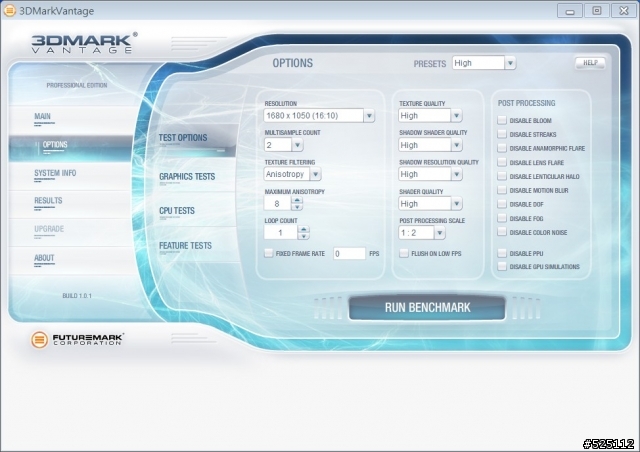Decrease Maximum Anisotropy with down arrow

[297, 207]
